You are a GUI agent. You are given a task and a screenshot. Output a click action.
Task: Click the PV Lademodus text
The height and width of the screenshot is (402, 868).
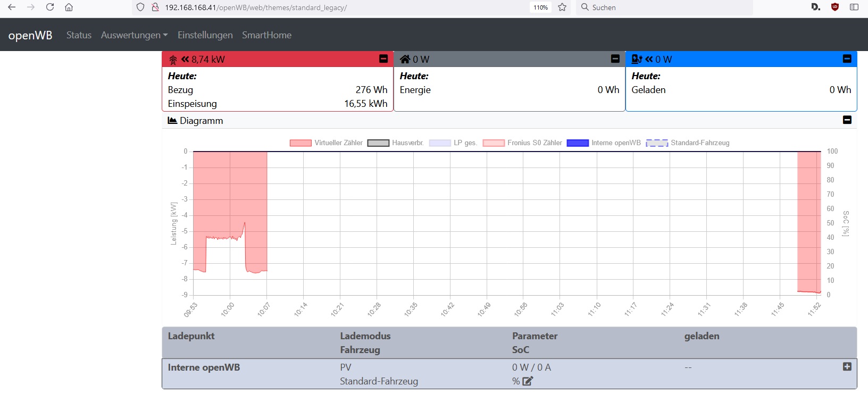346,367
